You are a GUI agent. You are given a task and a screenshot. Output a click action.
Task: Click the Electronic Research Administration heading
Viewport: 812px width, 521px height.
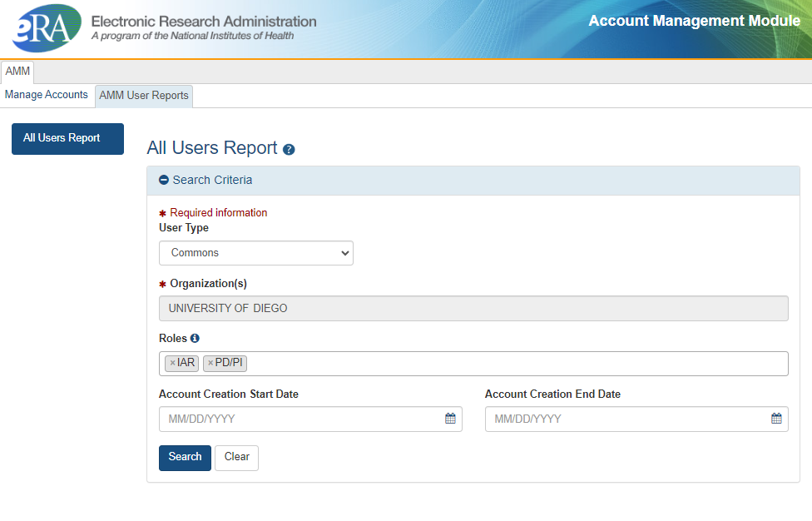pyautogui.click(x=204, y=22)
